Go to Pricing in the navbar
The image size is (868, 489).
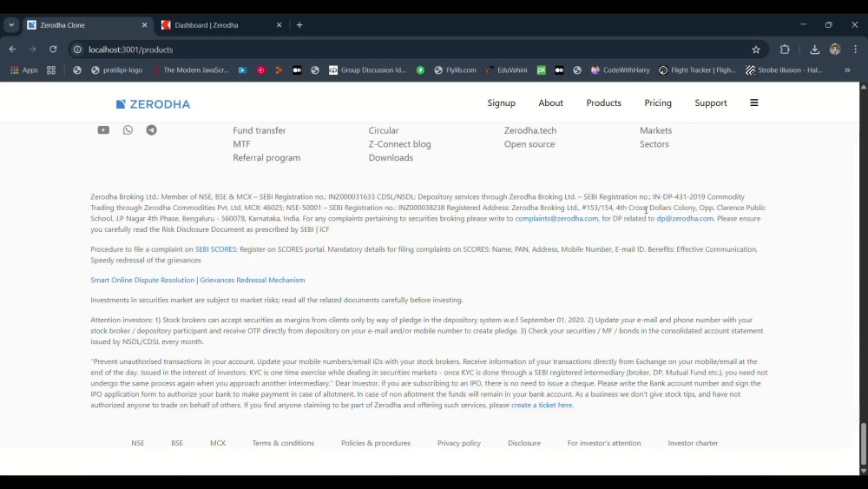coord(658,103)
